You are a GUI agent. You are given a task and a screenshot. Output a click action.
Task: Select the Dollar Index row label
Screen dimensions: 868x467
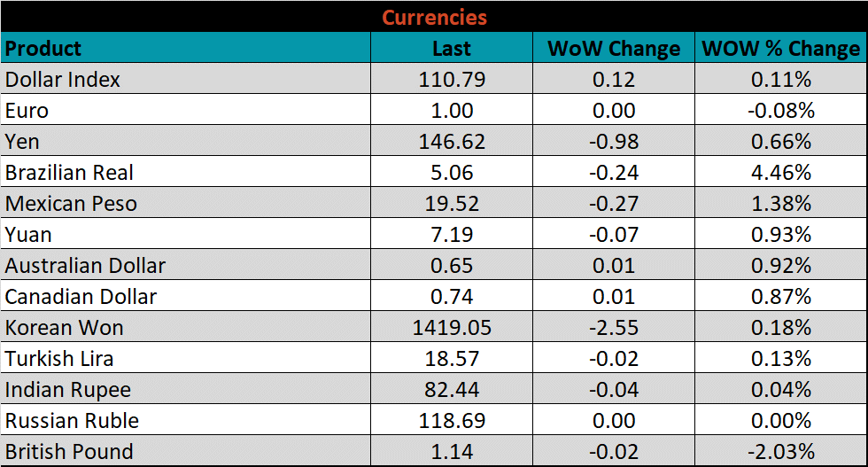click(63, 79)
